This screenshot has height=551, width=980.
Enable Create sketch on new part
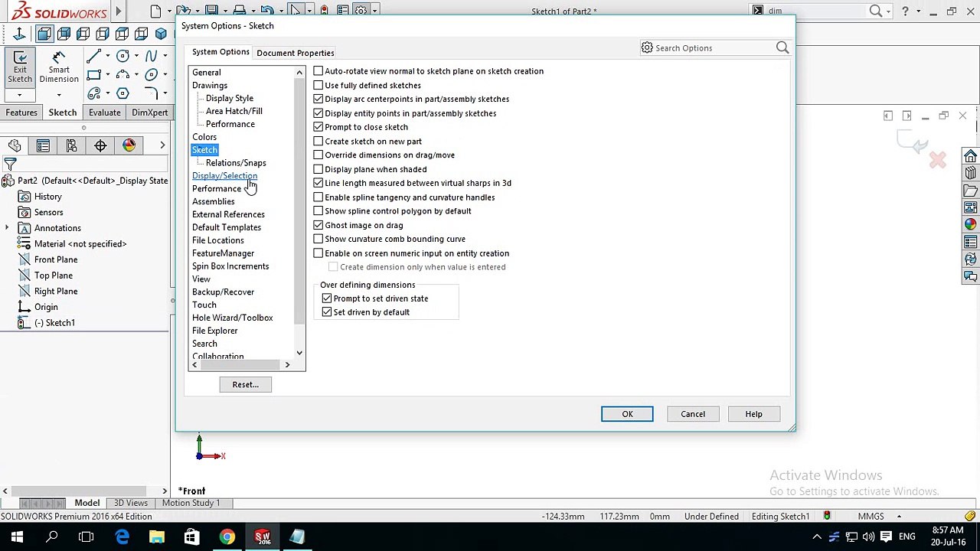click(x=318, y=141)
